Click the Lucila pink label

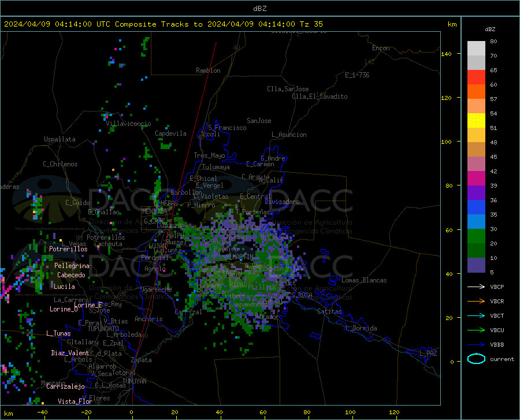(x=64, y=287)
